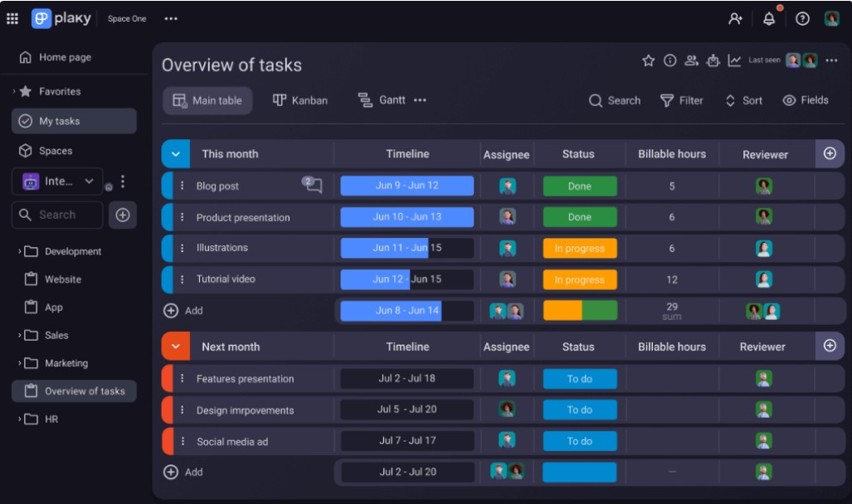This screenshot has width=852, height=504.
Task: Open the board activity chart icon
Action: pyautogui.click(x=736, y=61)
